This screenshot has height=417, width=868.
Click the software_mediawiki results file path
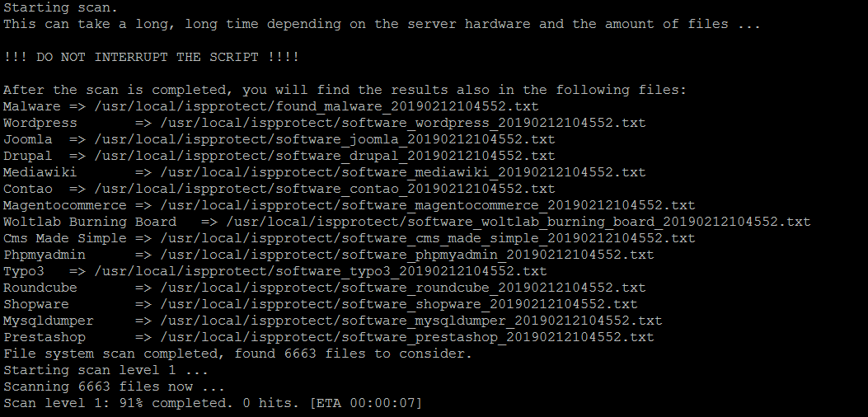point(403,172)
